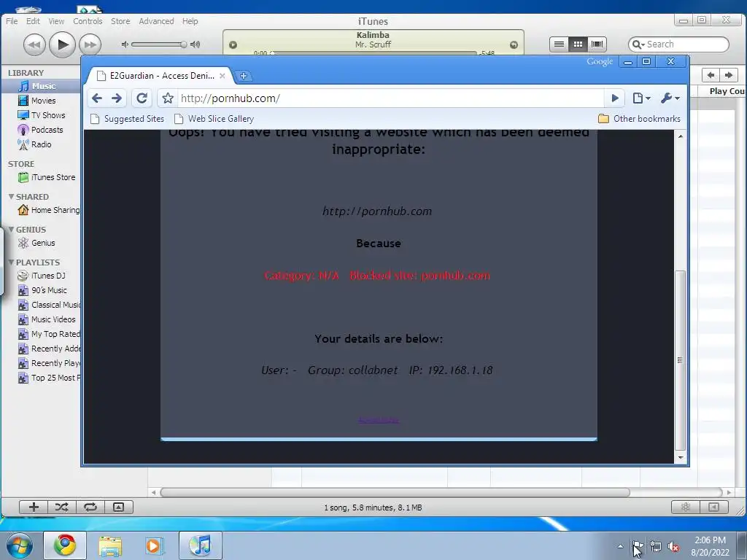Viewport: 747px width, 560px height.
Task: Open the iTunes File menu
Action: [x=12, y=21]
